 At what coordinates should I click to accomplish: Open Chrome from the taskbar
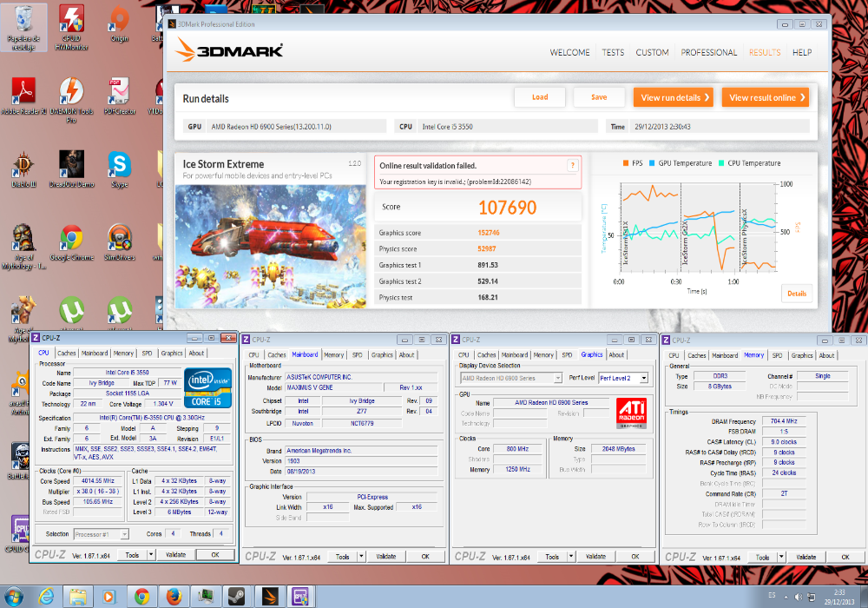click(x=142, y=597)
